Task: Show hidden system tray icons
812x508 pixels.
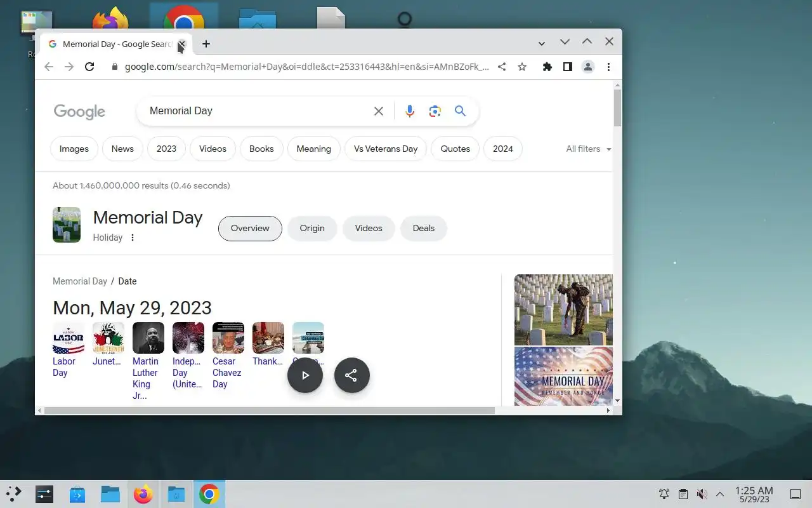Action: pyautogui.click(x=720, y=494)
